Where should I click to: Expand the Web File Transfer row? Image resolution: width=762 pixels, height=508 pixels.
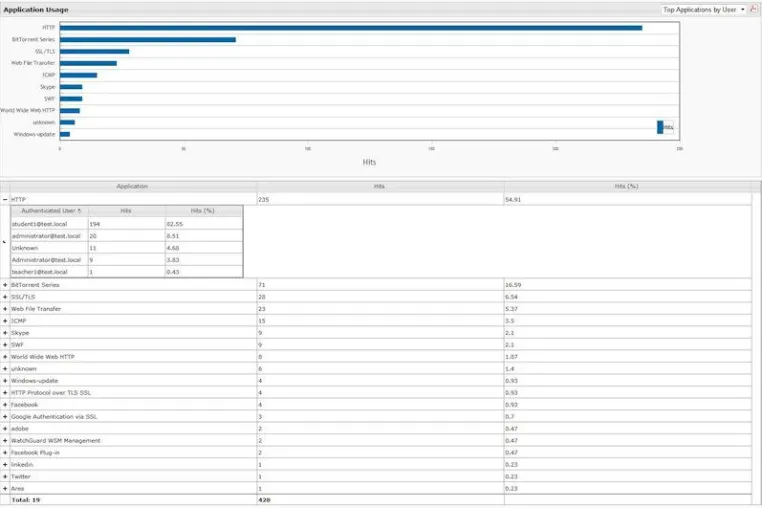(x=5, y=309)
